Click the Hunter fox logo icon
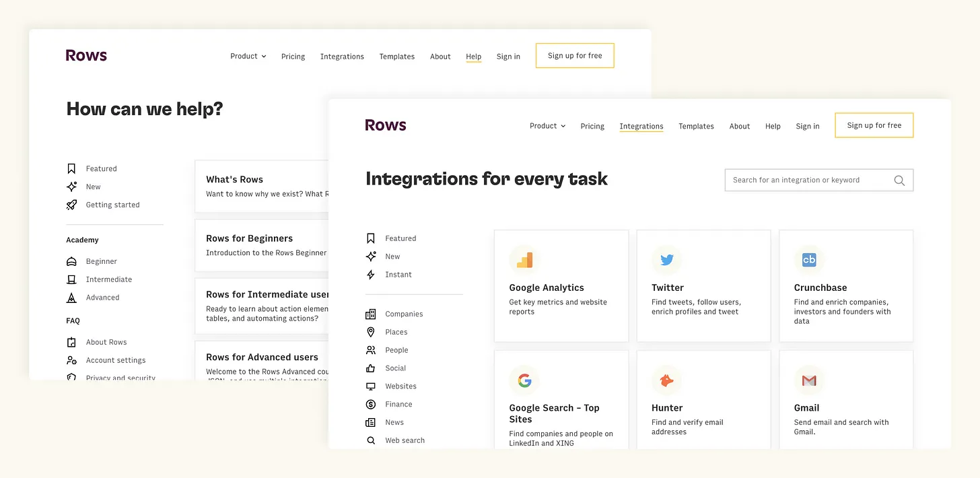Viewport: 980px width, 478px height. click(x=667, y=380)
